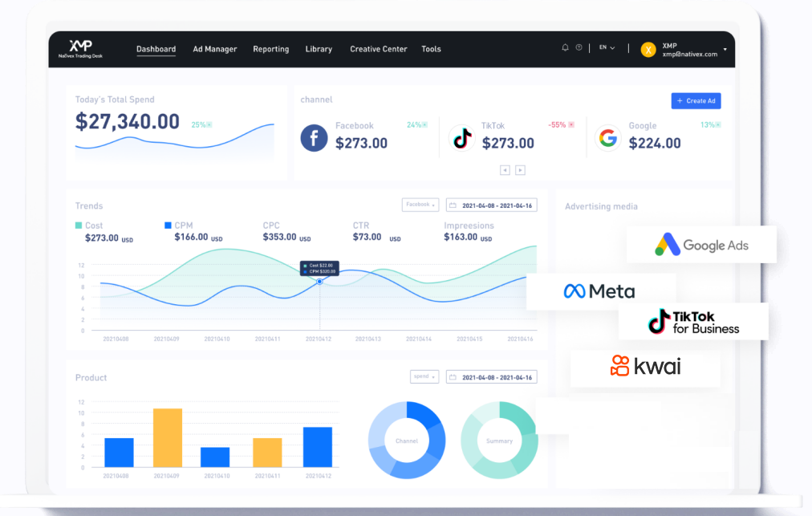
Task: Click the Google channel icon
Action: [x=608, y=138]
